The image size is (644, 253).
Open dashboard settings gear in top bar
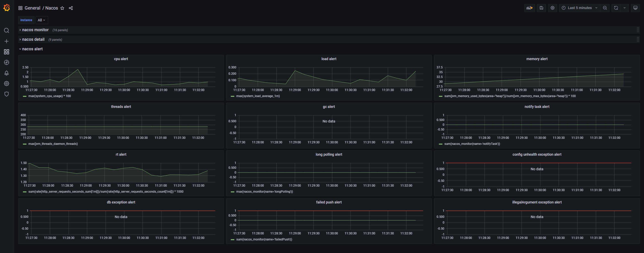(x=553, y=8)
